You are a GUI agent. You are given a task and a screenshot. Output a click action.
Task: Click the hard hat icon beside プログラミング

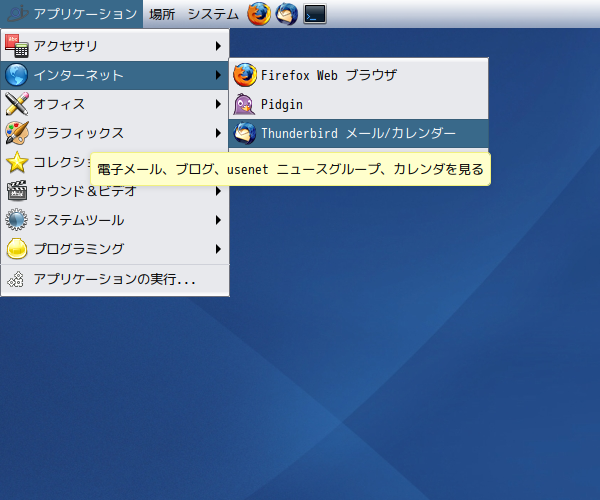click(16, 249)
